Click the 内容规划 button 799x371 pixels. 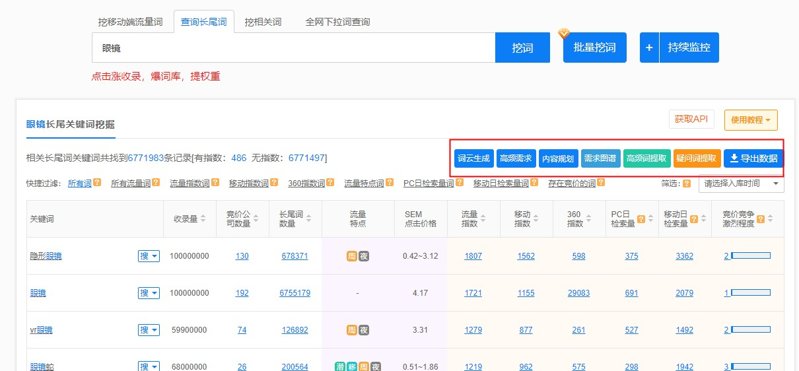558,158
